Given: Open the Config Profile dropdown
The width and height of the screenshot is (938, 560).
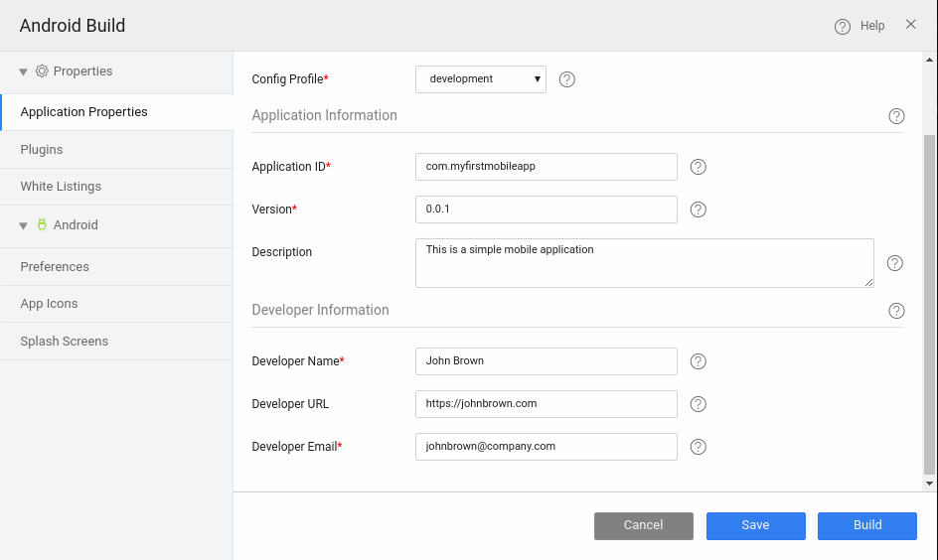Looking at the screenshot, I should (x=480, y=79).
